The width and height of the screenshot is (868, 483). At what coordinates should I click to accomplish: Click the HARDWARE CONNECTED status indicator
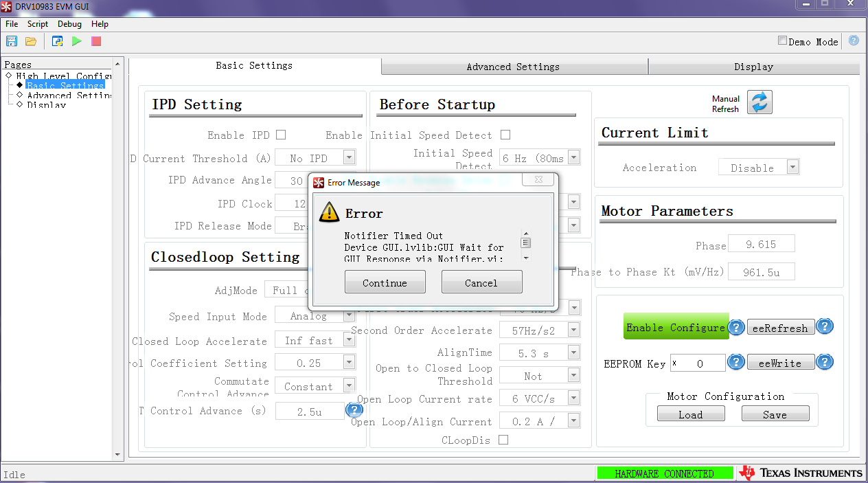[664, 473]
